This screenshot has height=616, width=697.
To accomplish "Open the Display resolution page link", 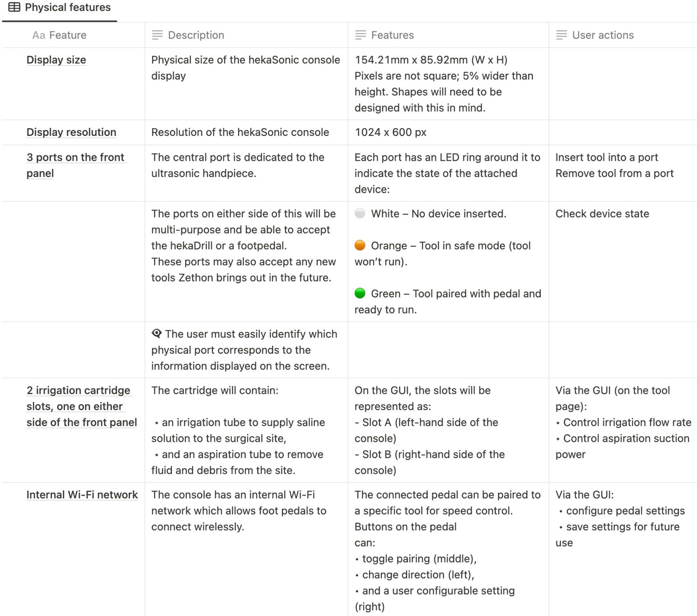I will pos(71,132).
